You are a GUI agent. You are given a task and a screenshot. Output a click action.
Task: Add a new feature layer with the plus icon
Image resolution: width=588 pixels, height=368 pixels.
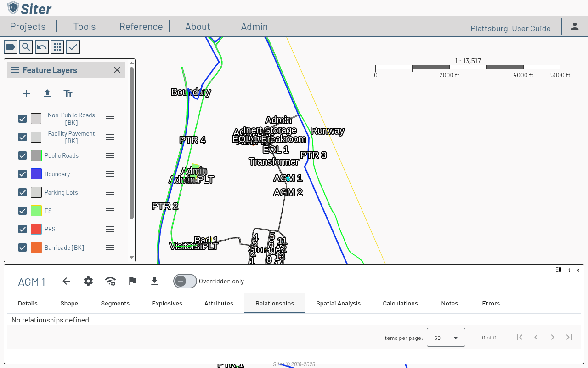[x=27, y=93]
